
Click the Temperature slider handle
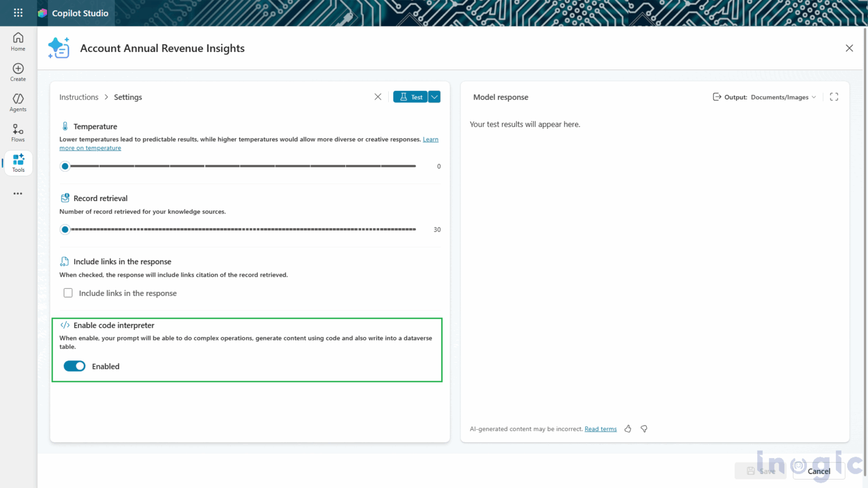pyautogui.click(x=64, y=166)
